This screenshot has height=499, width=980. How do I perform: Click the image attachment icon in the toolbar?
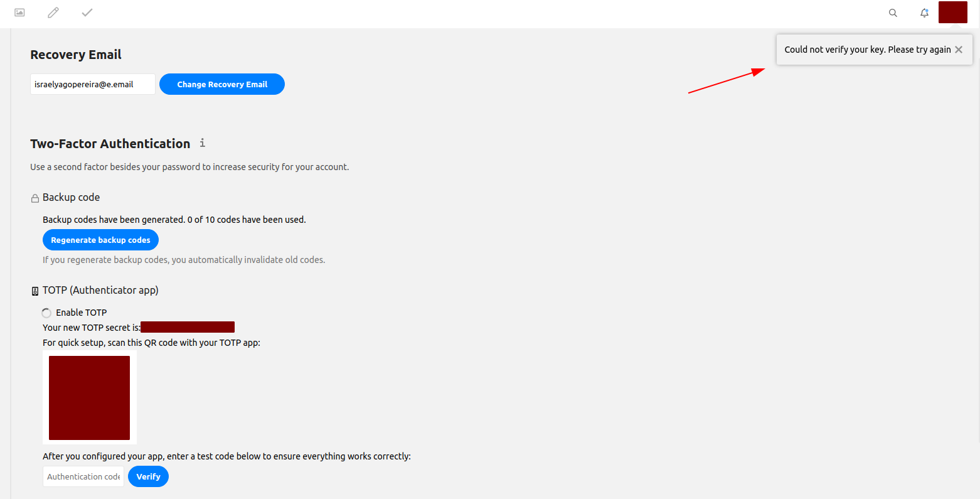coord(19,12)
